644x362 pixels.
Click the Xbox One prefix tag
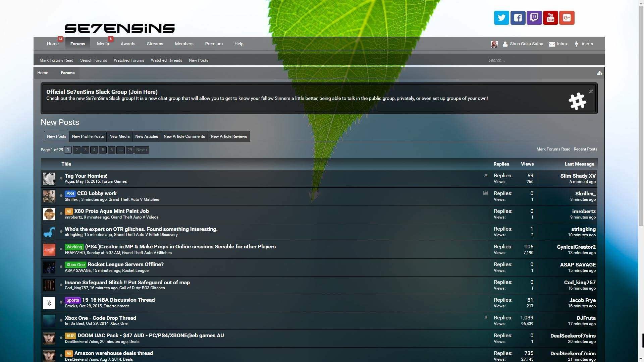75,265
